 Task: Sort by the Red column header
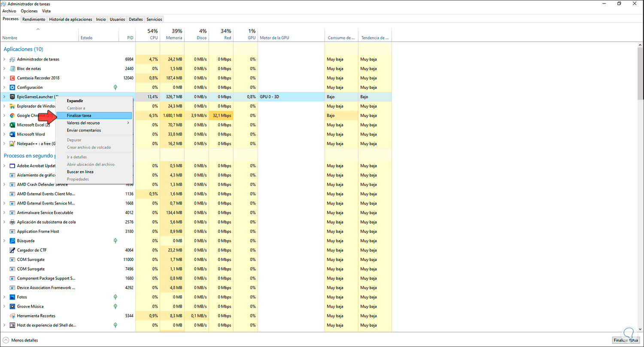pyautogui.click(x=221, y=34)
